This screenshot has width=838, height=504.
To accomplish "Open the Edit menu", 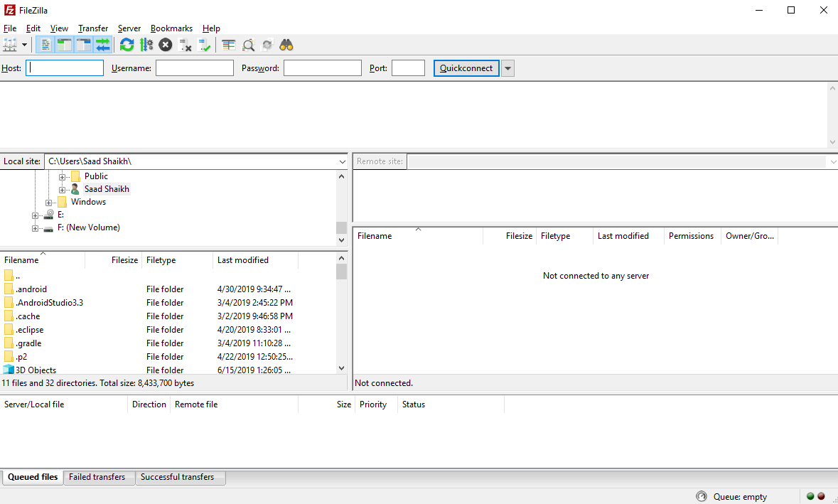I will click(33, 28).
